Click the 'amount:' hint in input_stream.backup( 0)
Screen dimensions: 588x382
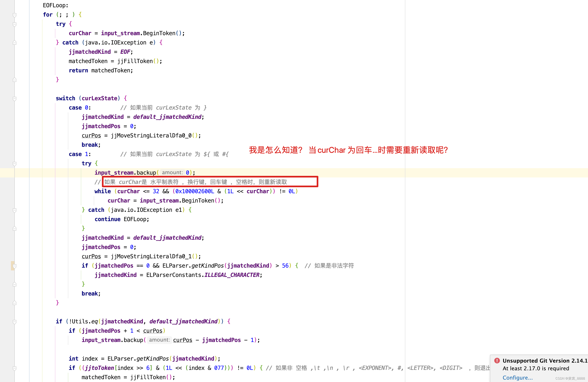[x=172, y=172]
